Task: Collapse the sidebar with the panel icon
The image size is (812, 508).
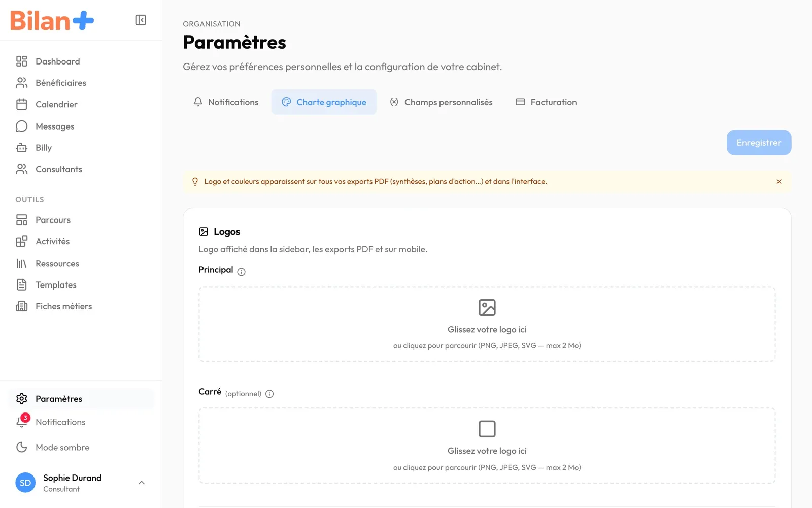Action: [141, 20]
